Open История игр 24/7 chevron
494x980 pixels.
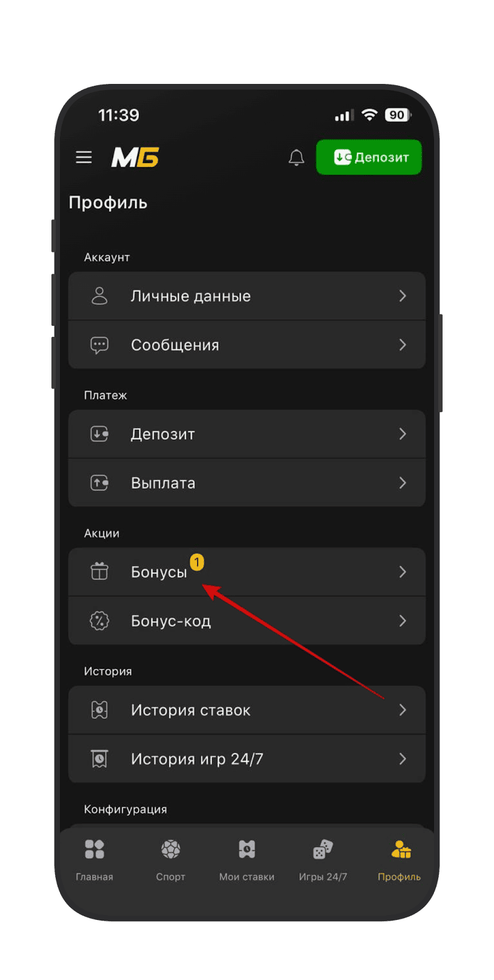[403, 759]
